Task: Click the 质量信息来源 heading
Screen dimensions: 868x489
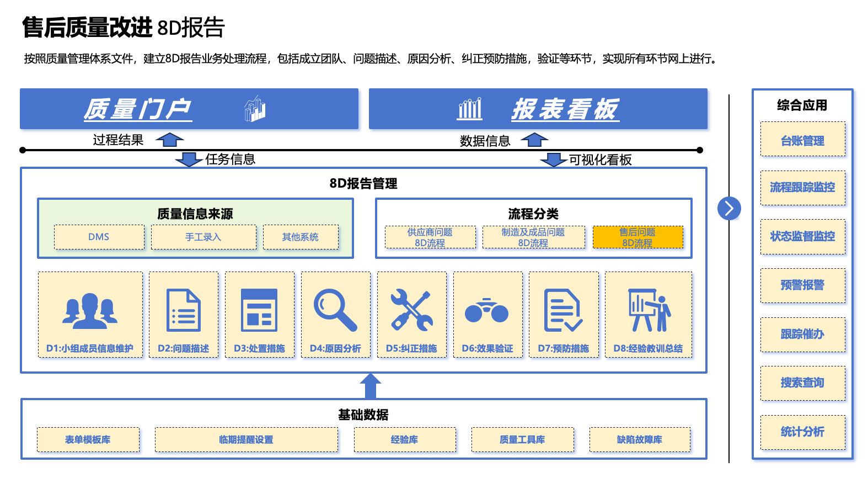Action: 195,214
